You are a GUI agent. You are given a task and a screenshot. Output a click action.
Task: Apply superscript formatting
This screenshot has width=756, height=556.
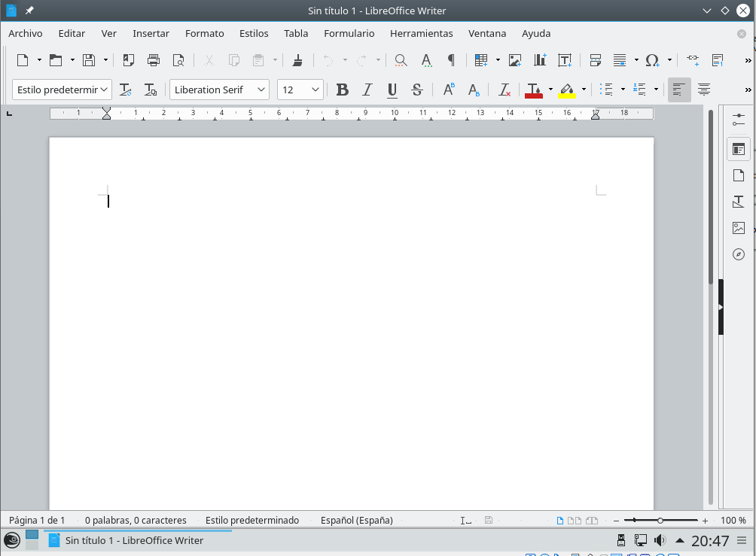(449, 90)
